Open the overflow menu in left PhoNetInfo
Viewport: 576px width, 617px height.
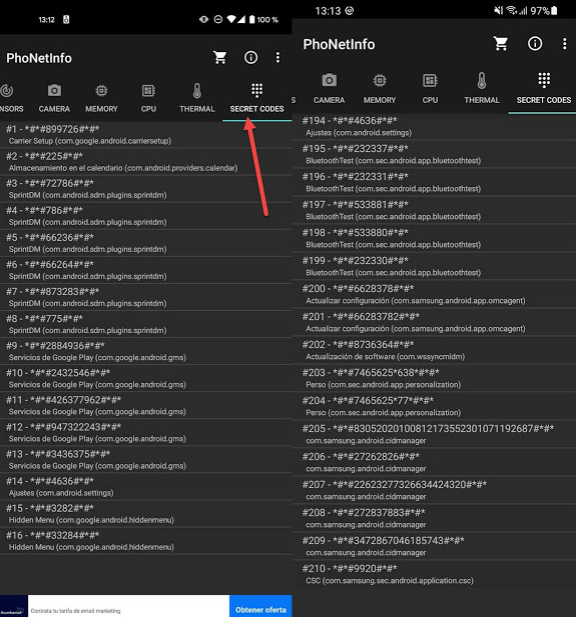pos(278,57)
